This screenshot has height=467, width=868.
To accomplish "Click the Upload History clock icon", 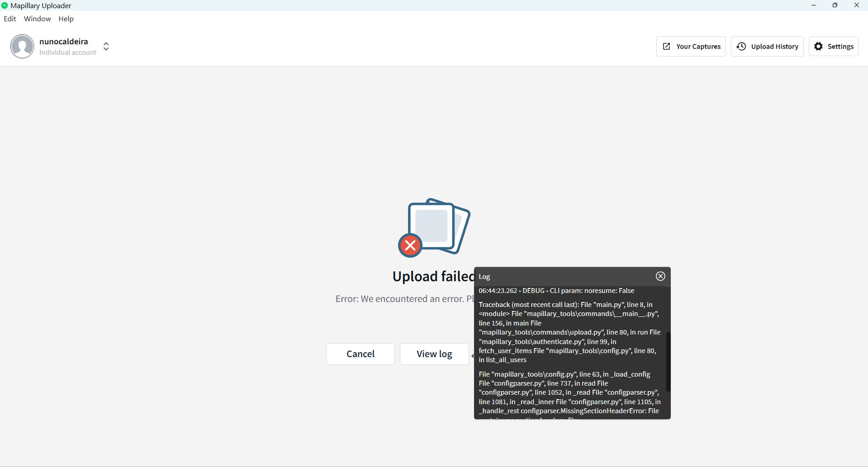I will (741, 47).
